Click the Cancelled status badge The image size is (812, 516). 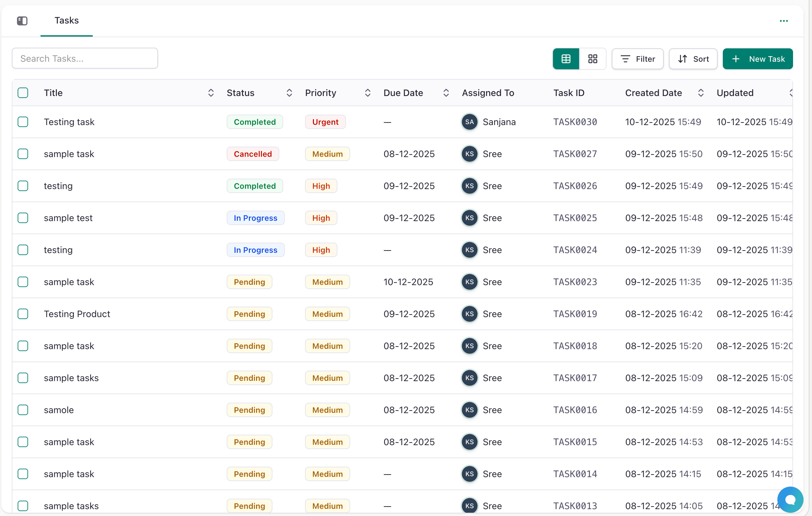(x=253, y=154)
